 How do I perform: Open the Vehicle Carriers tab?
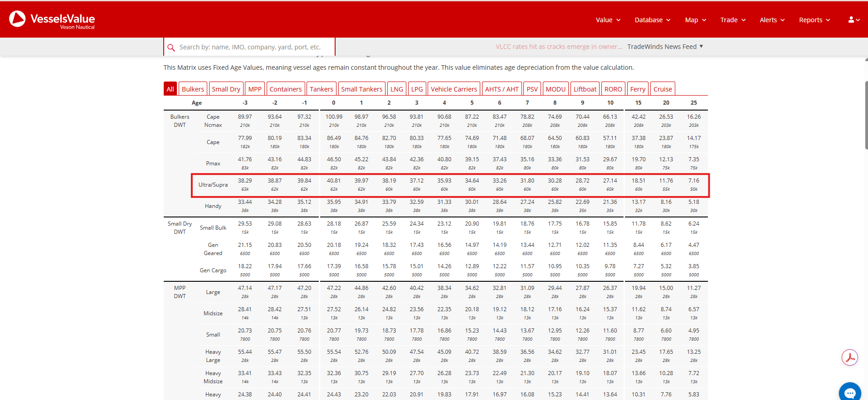[x=454, y=89]
